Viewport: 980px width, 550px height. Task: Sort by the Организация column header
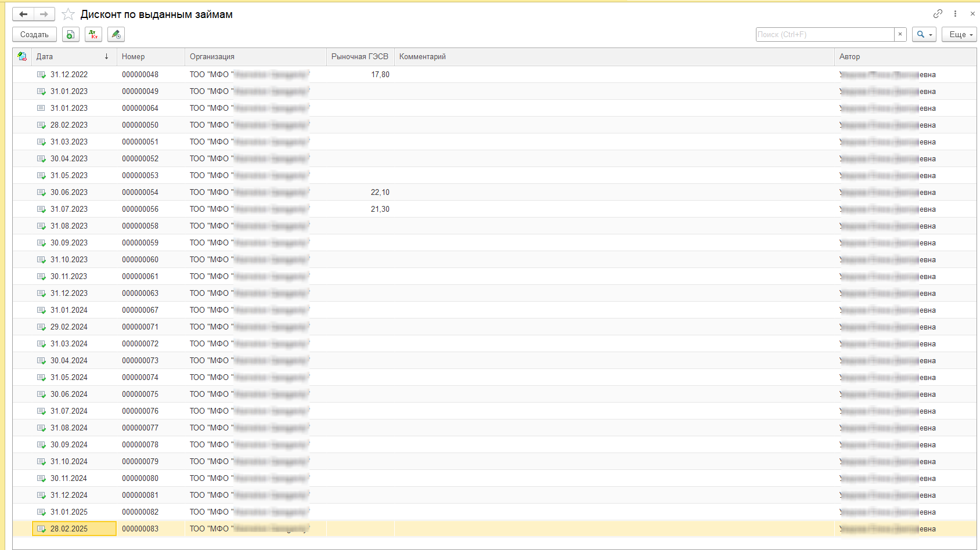point(255,56)
